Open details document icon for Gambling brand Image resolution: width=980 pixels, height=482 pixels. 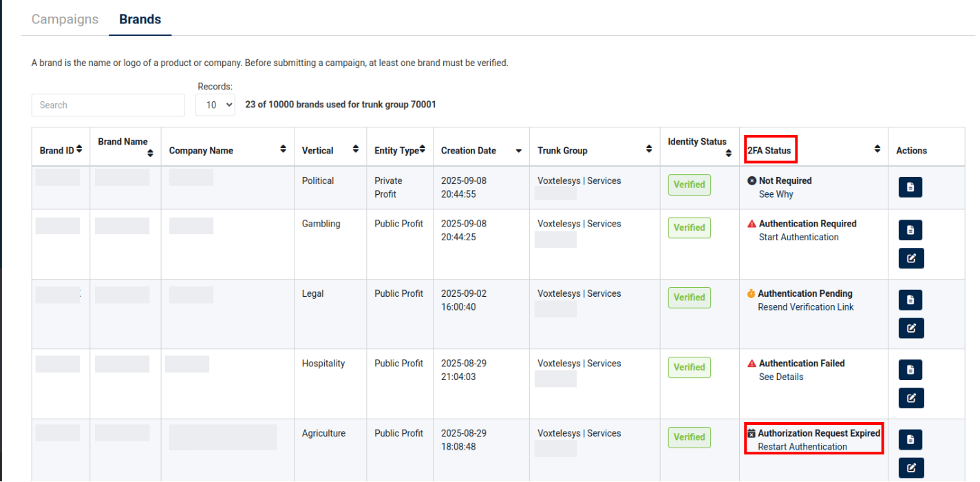(x=910, y=230)
